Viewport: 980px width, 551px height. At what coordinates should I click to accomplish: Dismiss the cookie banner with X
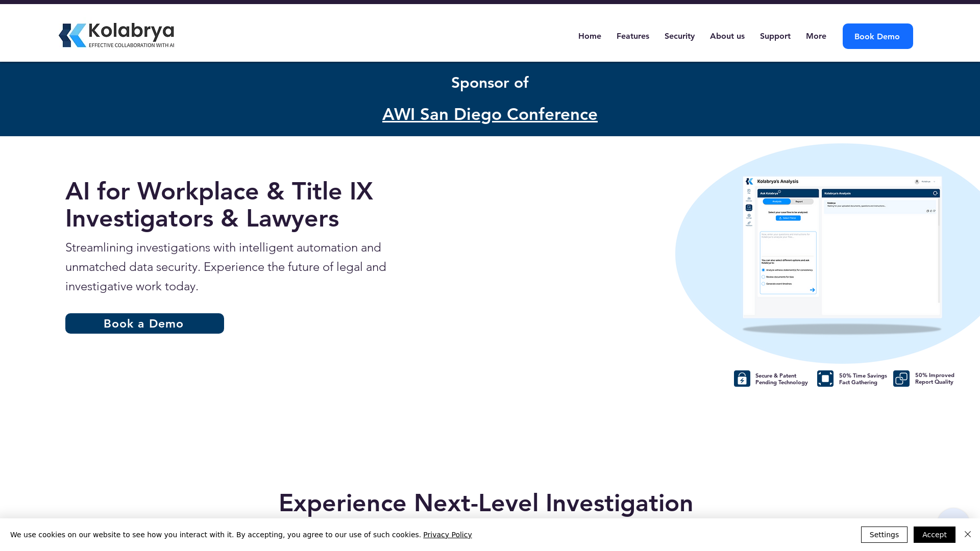coord(967,534)
